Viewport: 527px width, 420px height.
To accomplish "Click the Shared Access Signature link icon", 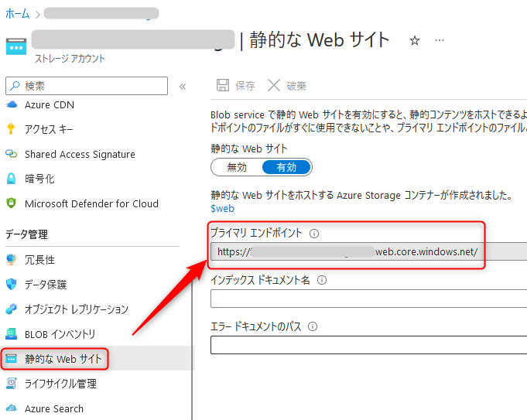I will (12, 154).
